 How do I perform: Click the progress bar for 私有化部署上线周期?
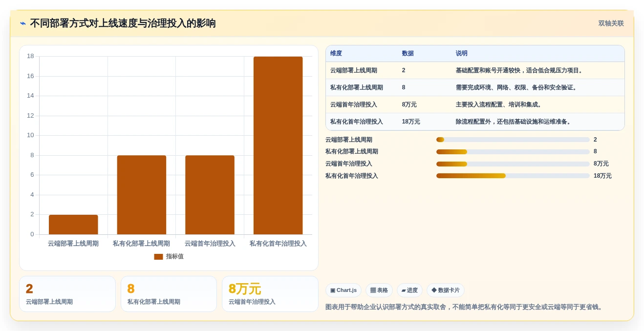(x=513, y=152)
